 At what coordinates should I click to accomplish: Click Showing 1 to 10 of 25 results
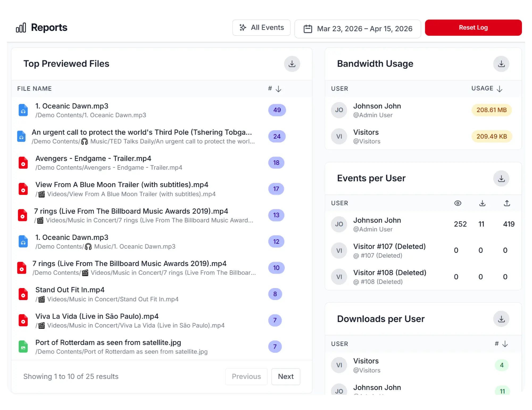(71, 376)
